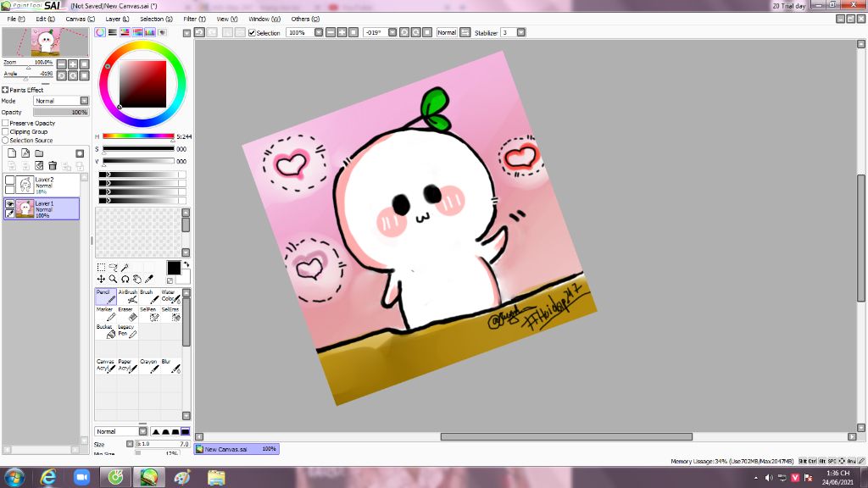This screenshot has width=868, height=488.
Task: Select the Blur tool
Action: 170,366
